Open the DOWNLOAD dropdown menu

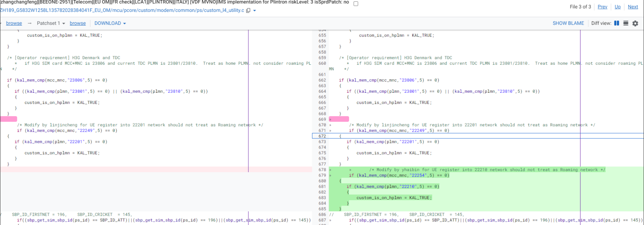(110, 23)
